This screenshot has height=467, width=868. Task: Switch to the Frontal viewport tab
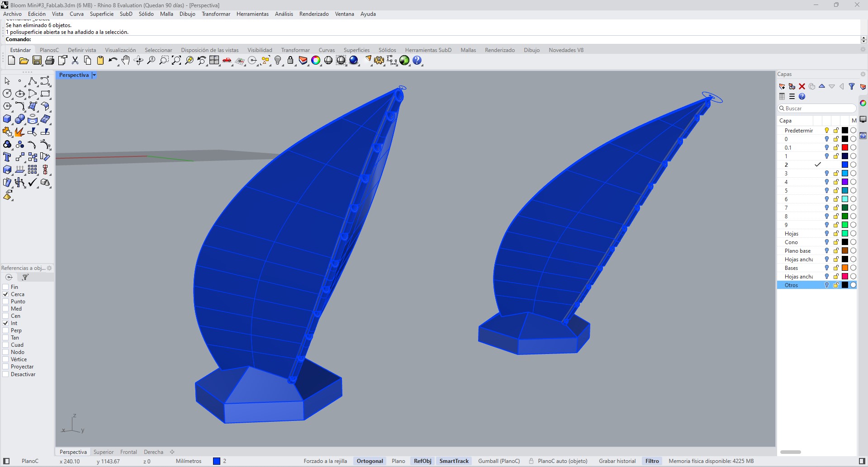click(x=128, y=452)
